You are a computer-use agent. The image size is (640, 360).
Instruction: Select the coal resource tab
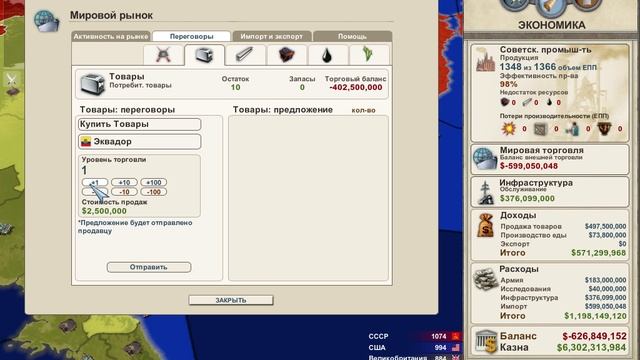click(x=287, y=55)
